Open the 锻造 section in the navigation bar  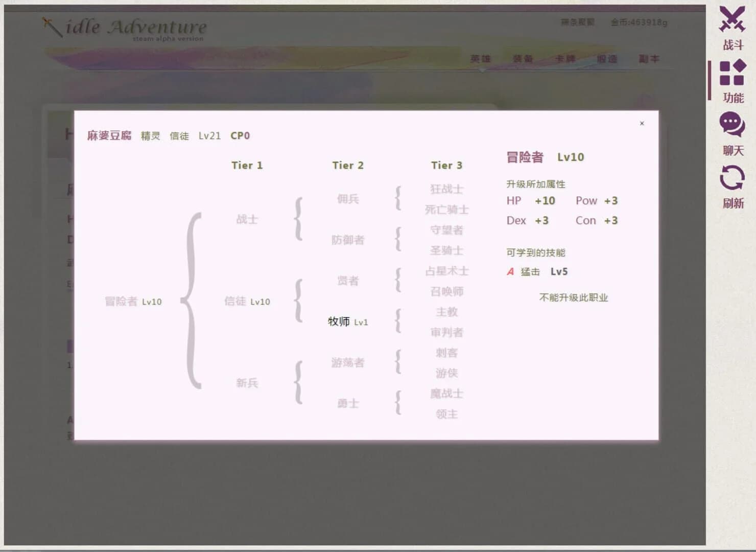click(607, 59)
